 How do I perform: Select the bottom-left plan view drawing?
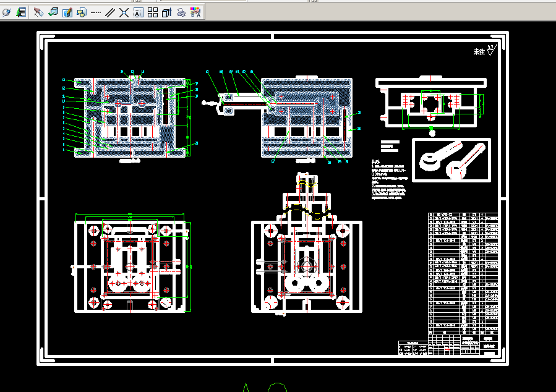tap(131, 264)
